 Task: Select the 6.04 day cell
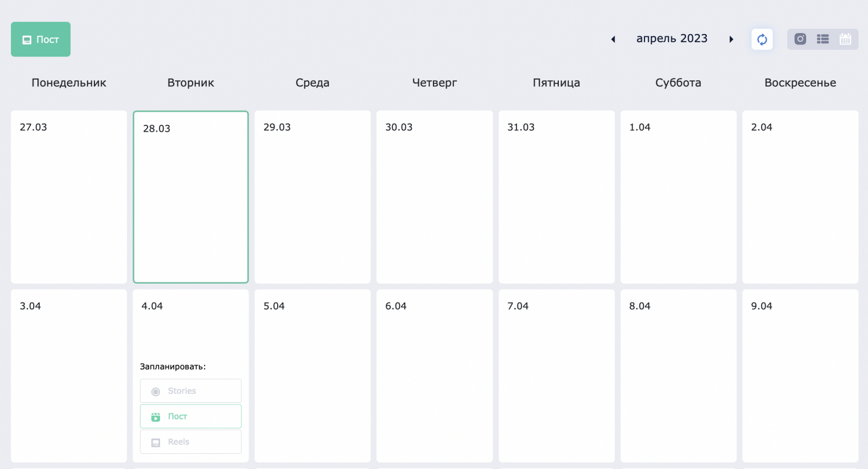pos(435,376)
